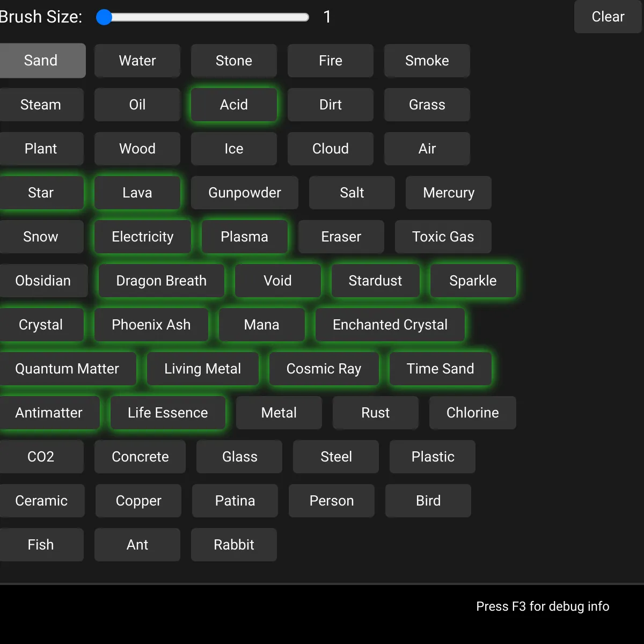This screenshot has height=644, width=644.
Task: Choose the Fire element brush
Action: (x=330, y=61)
